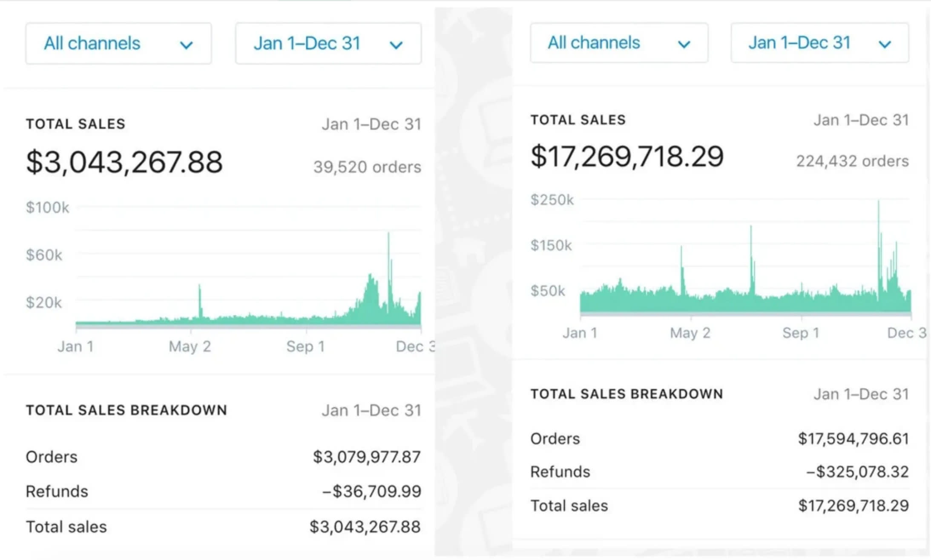Image resolution: width=931 pixels, height=560 pixels.
Task: Click the 39,520 orders count
Action: coord(367,167)
